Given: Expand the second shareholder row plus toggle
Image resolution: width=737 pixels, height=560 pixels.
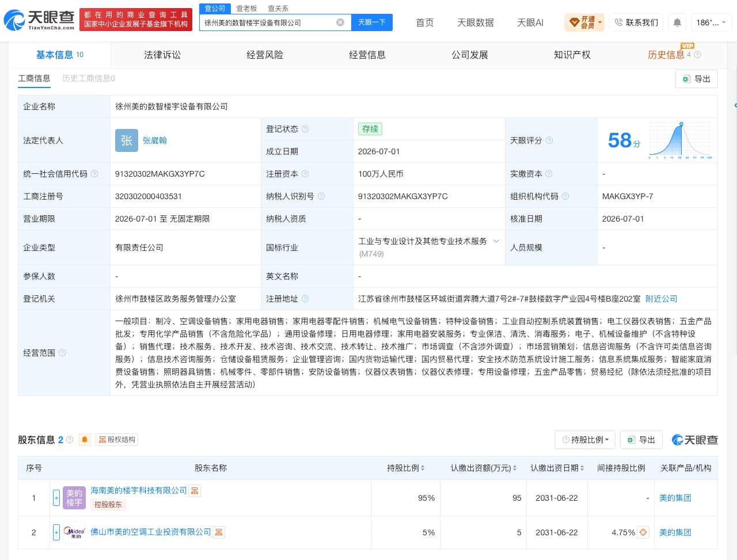Looking at the screenshot, I should (x=56, y=532).
